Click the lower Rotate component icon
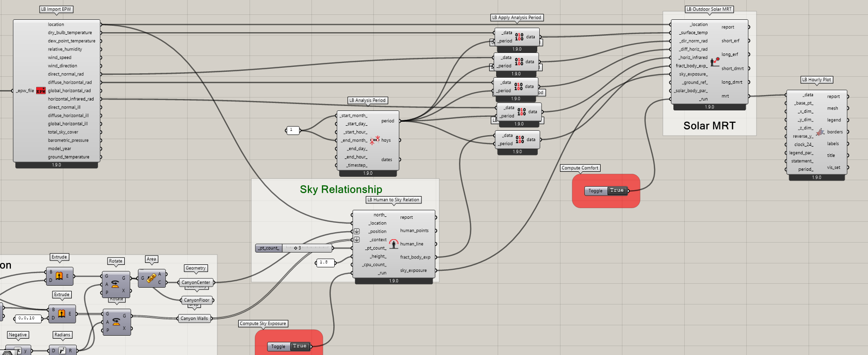The width and height of the screenshot is (868, 355). pyautogui.click(x=116, y=322)
